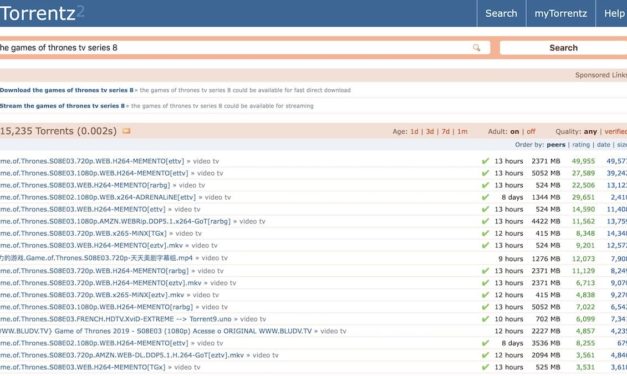The height and width of the screenshot is (376, 627).
Task: Order results by peers
Action: click(x=556, y=145)
